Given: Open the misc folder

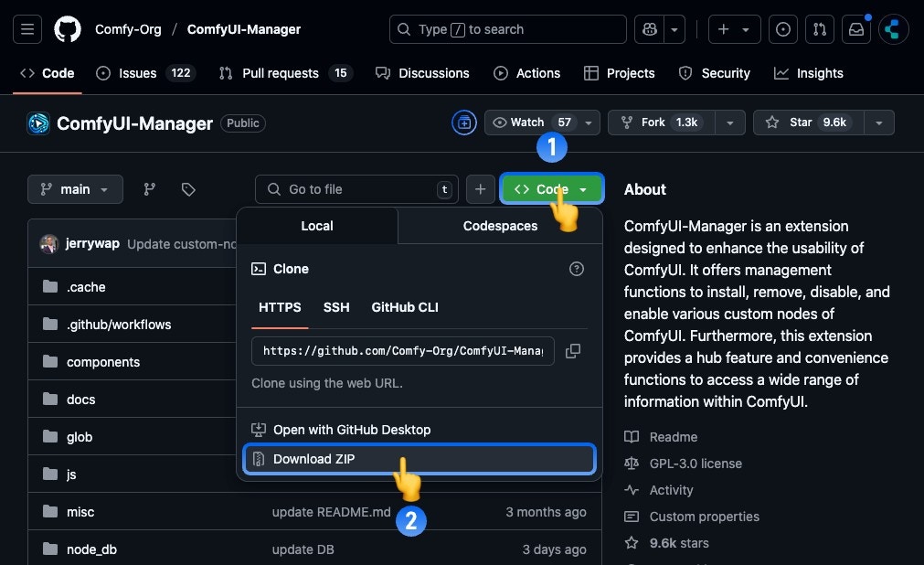Looking at the screenshot, I should [x=80, y=512].
